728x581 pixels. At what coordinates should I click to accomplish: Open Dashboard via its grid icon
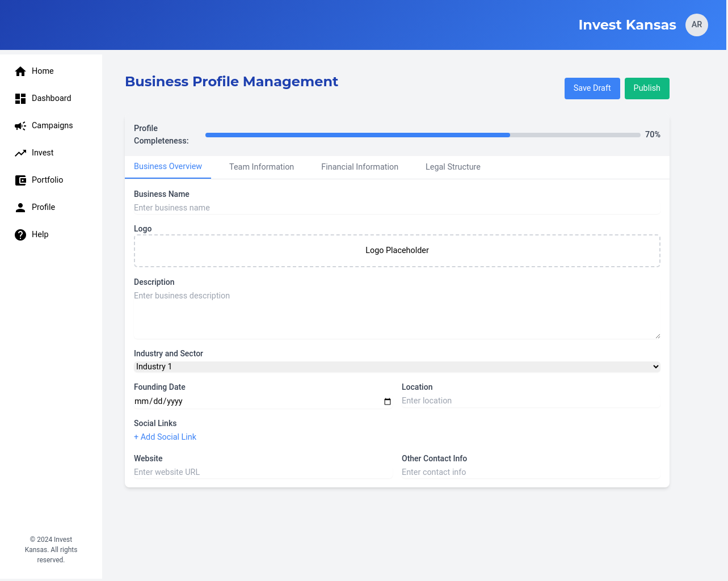(x=20, y=99)
